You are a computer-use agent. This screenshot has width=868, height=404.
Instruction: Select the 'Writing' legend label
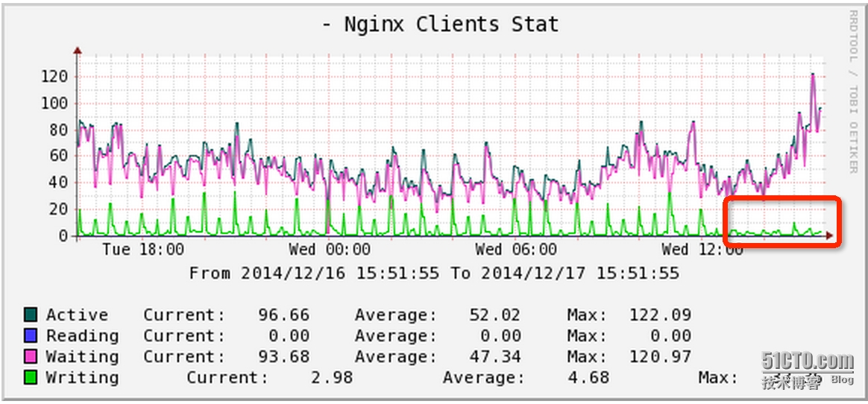click(x=82, y=377)
